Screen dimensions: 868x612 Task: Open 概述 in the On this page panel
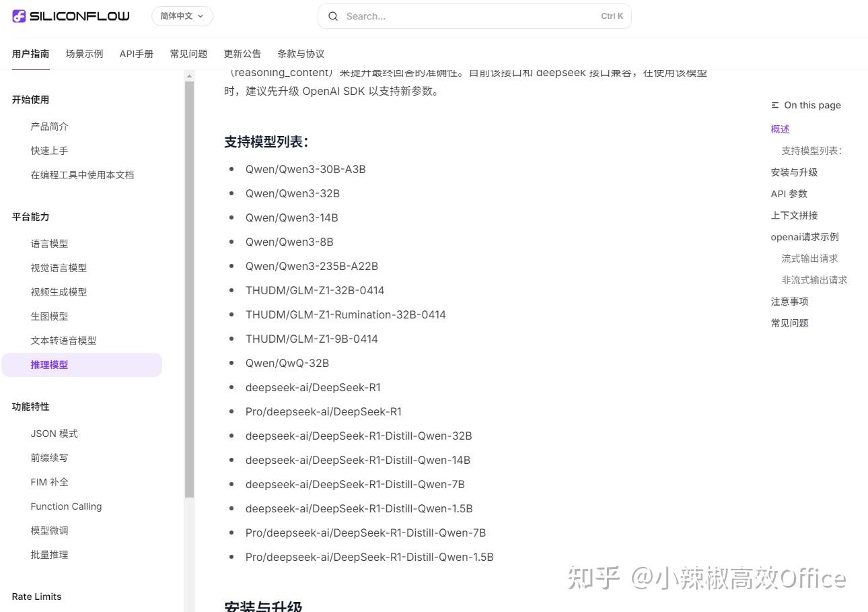click(779, 129)
